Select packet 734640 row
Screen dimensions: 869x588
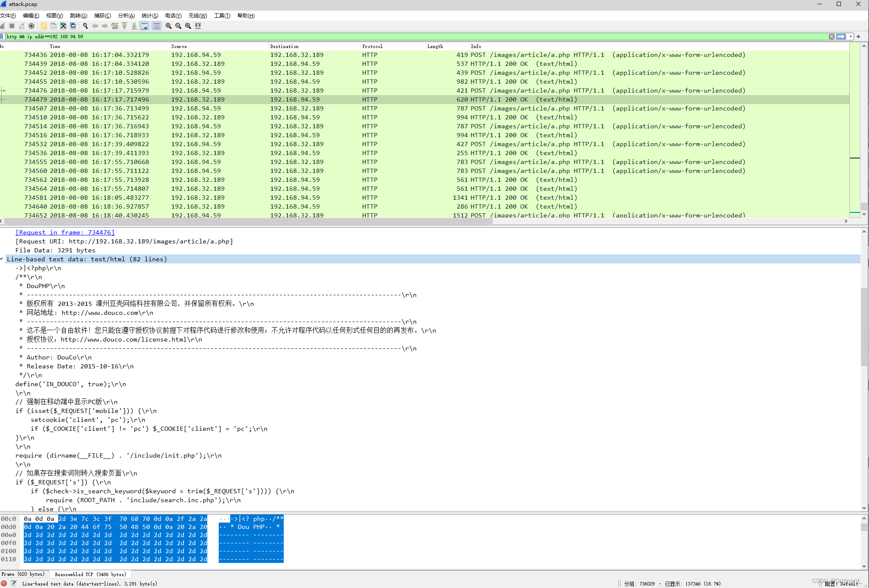click(x=425, y=206)
